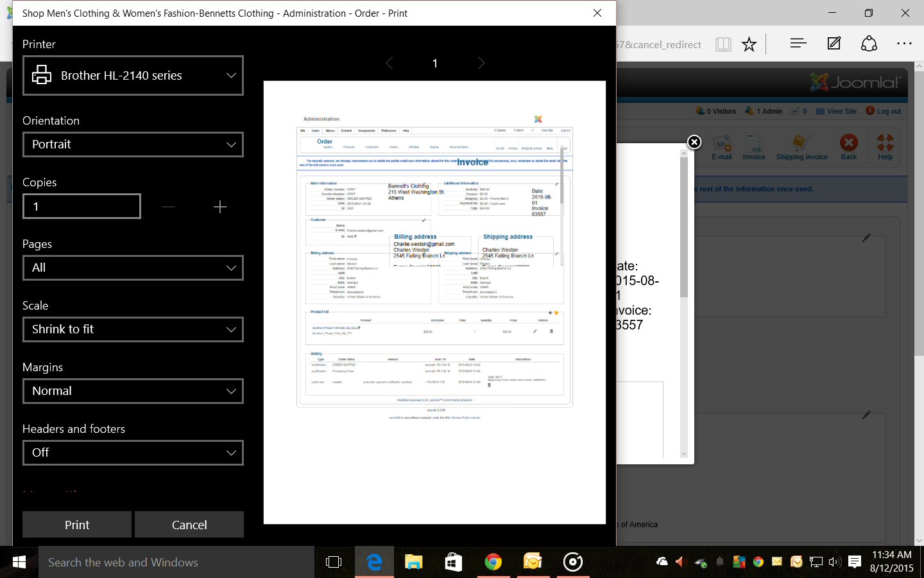Expand the Headers and footers dropdown

(x=133, y=453)
